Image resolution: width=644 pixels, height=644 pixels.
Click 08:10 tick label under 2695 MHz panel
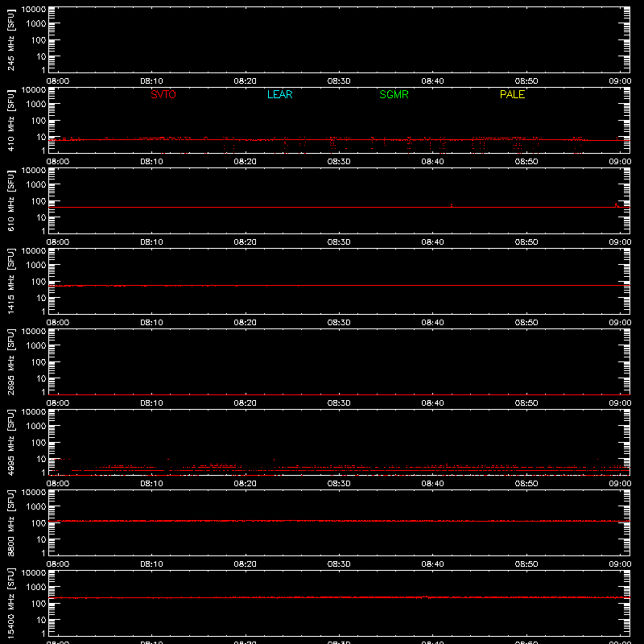[151, 403]
